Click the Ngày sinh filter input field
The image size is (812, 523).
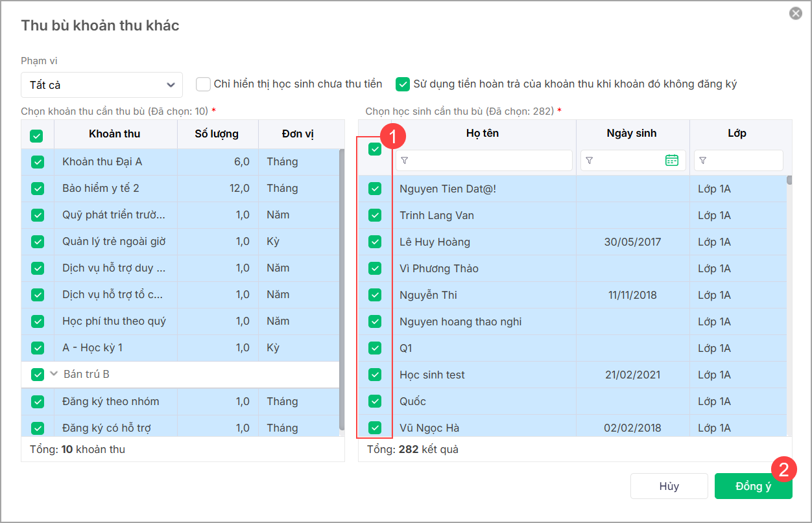tap(633, 161)
